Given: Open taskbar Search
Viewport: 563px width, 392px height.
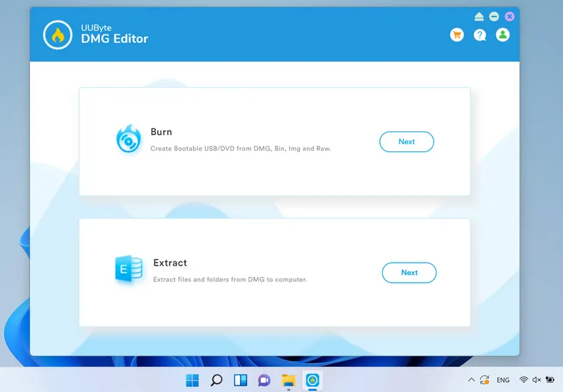Looking at the screenshot, I should coord(216,380).
